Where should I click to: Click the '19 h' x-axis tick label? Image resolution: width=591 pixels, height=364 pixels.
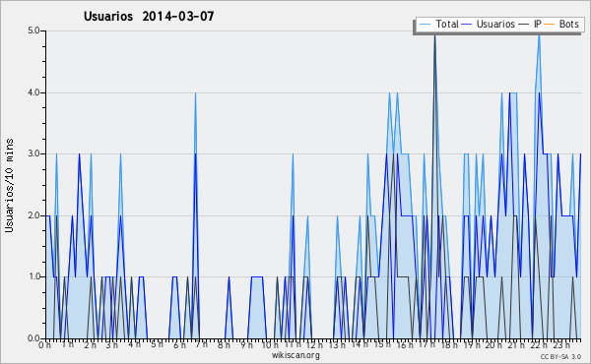click(x=472, y=344)
